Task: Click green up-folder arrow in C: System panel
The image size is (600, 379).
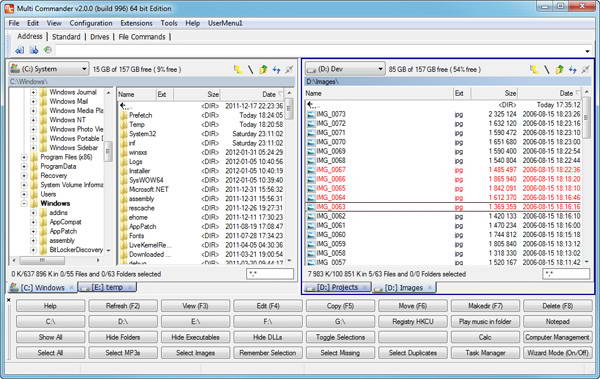Action: pyautogui.click(x=263, y=69)
